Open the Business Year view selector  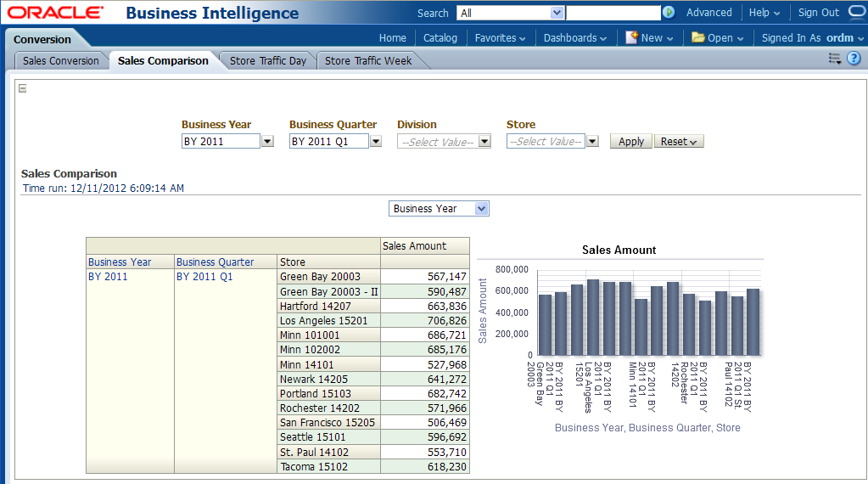click(481, 209)
